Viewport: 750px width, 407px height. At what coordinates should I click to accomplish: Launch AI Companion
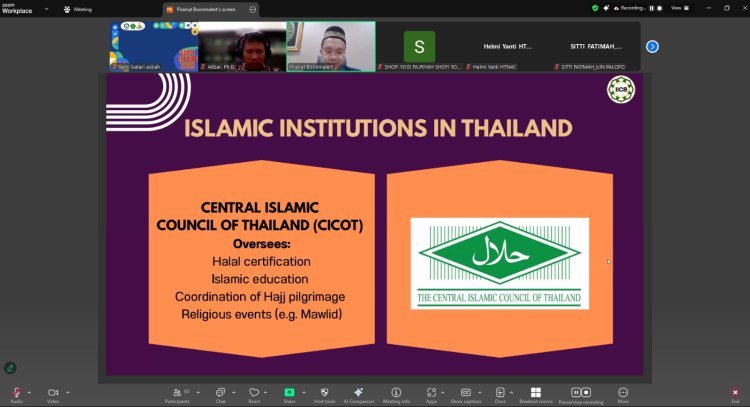click(359, 395)
